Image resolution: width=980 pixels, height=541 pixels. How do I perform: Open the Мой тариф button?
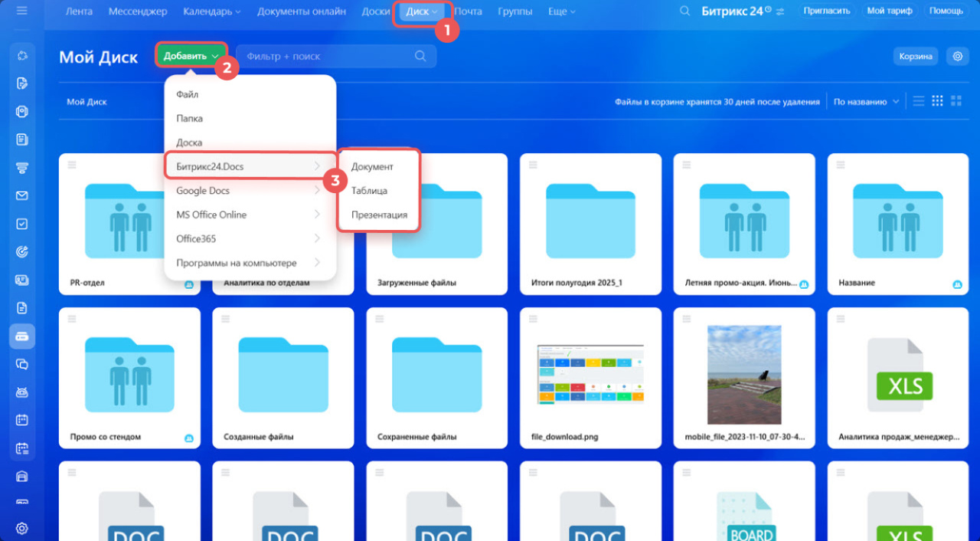(890, 11)
